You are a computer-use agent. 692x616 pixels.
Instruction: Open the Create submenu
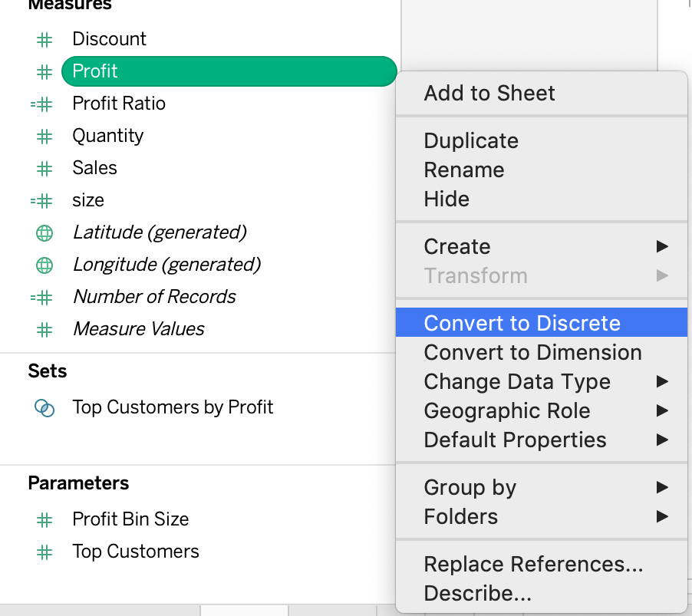pos(542,246)
